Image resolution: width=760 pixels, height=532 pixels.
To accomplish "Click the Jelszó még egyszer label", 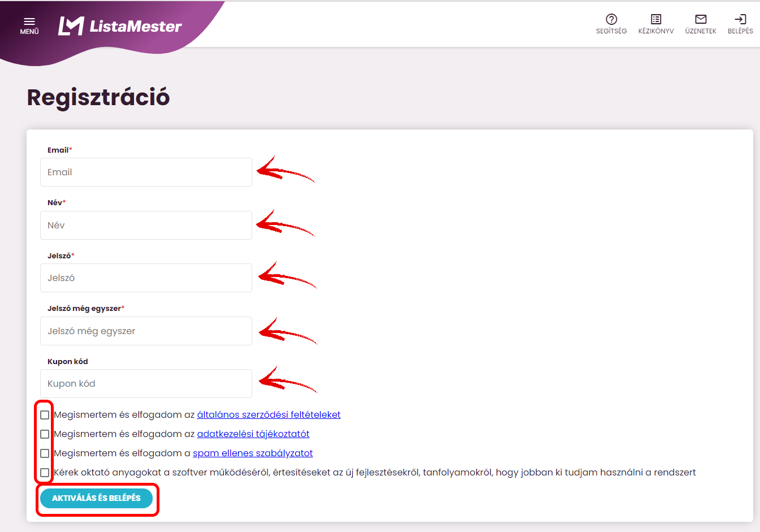I will tap(85, 309).
